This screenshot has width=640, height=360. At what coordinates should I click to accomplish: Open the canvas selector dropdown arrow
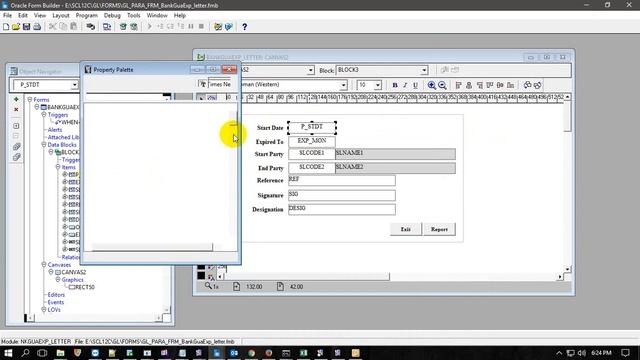(x=311, y=70)
